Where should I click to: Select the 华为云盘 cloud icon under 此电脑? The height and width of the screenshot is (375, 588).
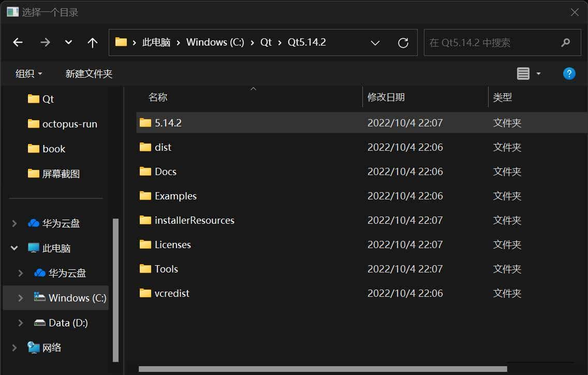pyautogui.click(x=40, y=273)
